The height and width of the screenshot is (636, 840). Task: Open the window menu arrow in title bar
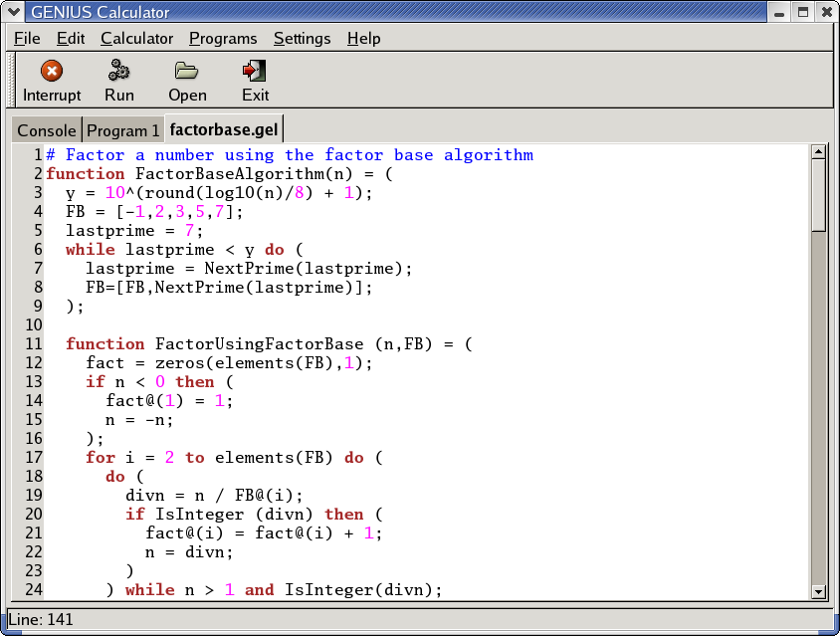click(x=14, y=12)
